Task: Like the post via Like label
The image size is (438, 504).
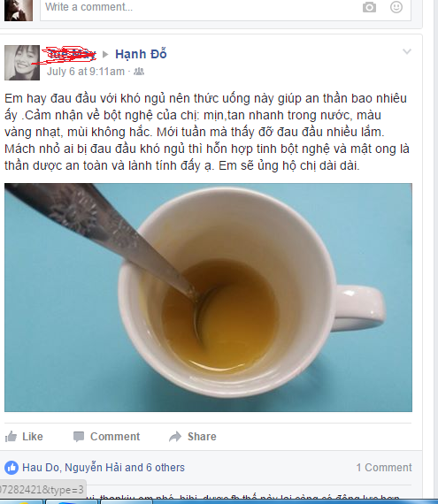Action: pos(33,437)
